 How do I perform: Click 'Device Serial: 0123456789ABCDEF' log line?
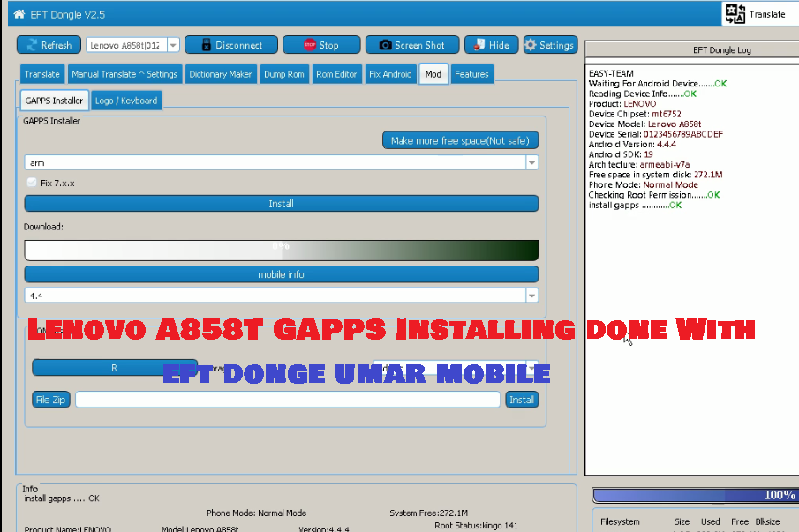655,134
